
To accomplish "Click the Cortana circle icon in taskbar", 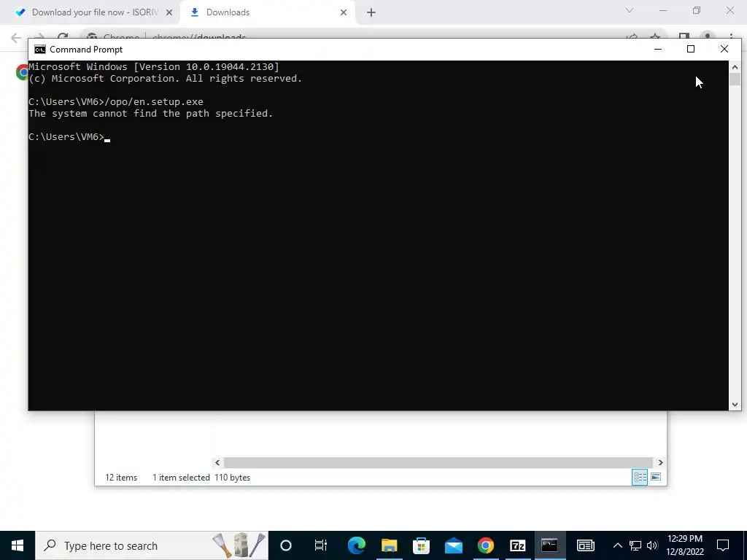I will pyautogui.click(x=285, y=545).
